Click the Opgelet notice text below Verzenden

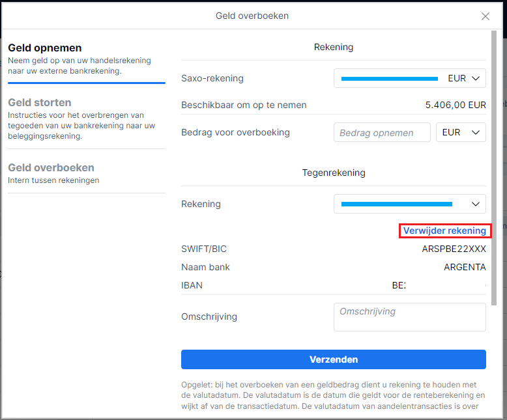(333, 396)
